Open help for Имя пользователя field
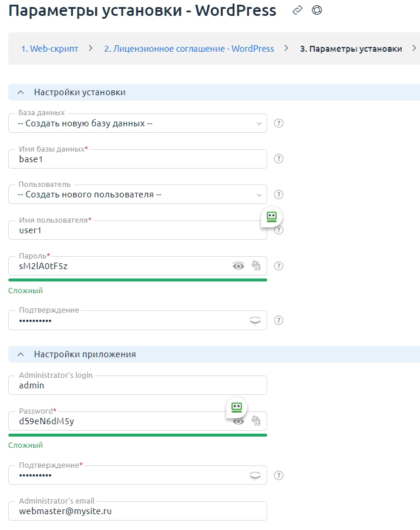 [279, 230]
